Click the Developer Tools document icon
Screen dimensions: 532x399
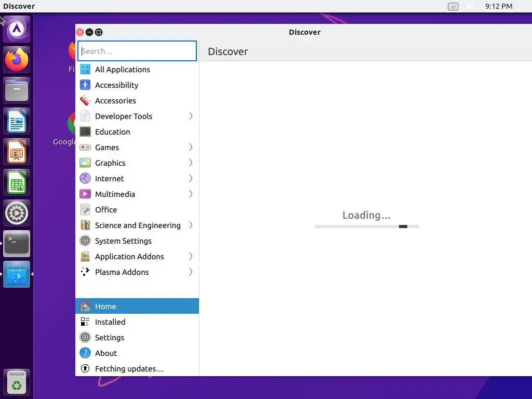(x=85, y=116)
